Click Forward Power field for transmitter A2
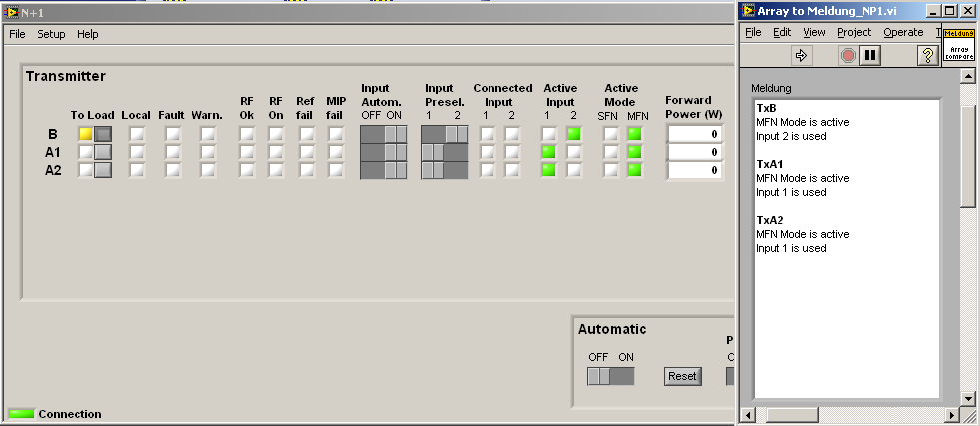Viewport: 980px width, 426px height. [x=695, y=170]
